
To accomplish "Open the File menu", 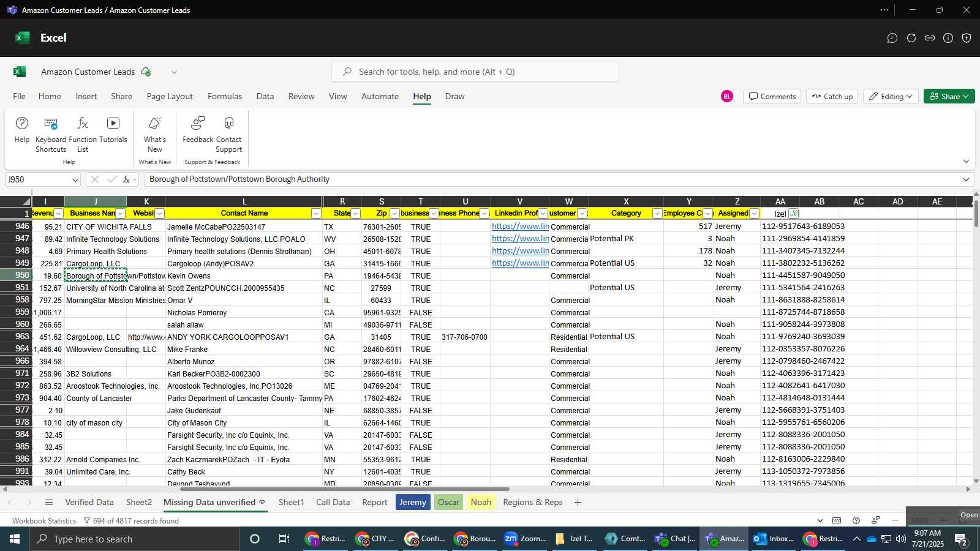I will (20, 96).
